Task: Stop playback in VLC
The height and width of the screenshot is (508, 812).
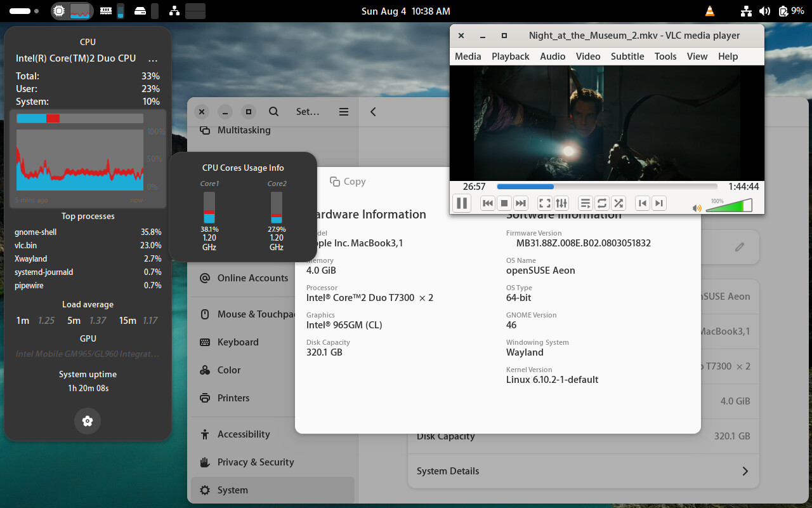Action: pos(504,203)
